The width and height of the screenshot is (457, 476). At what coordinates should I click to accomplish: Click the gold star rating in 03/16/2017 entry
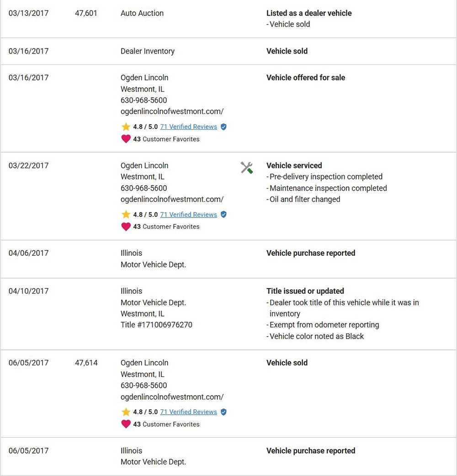[x=126, y=127]
